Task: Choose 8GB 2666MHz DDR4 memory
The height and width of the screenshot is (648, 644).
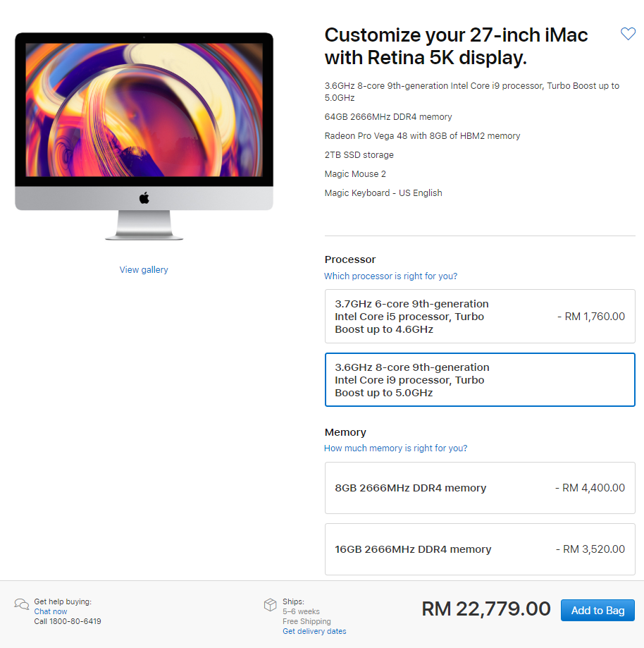Action: 480,488
